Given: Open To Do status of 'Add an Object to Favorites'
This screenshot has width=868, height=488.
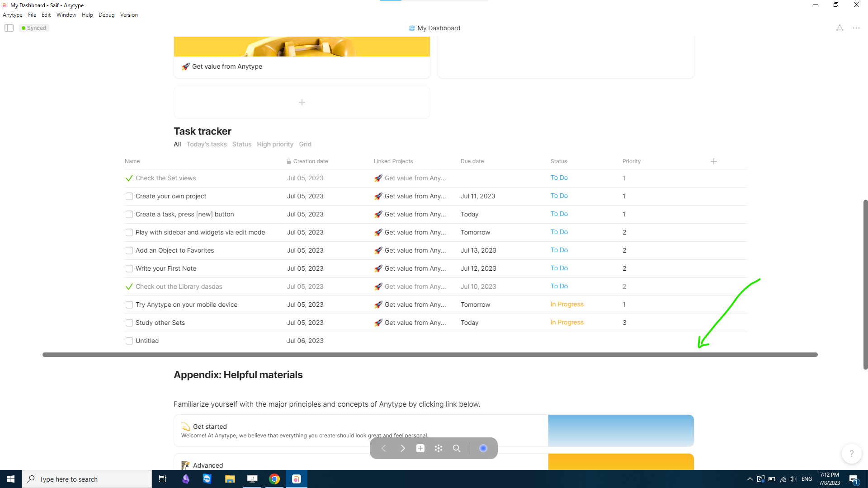Looking at the screenshot, I should coord(559,250).
